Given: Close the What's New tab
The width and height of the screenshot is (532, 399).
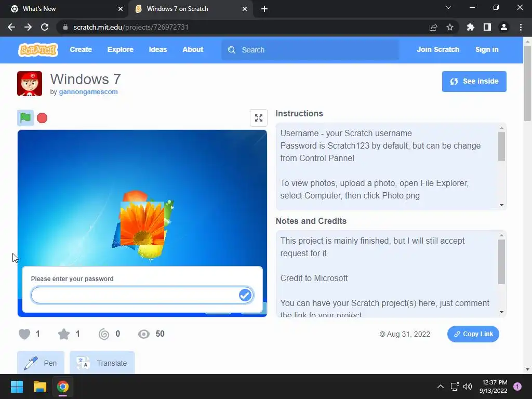Looking at the screenshot, I should (121, 9).
